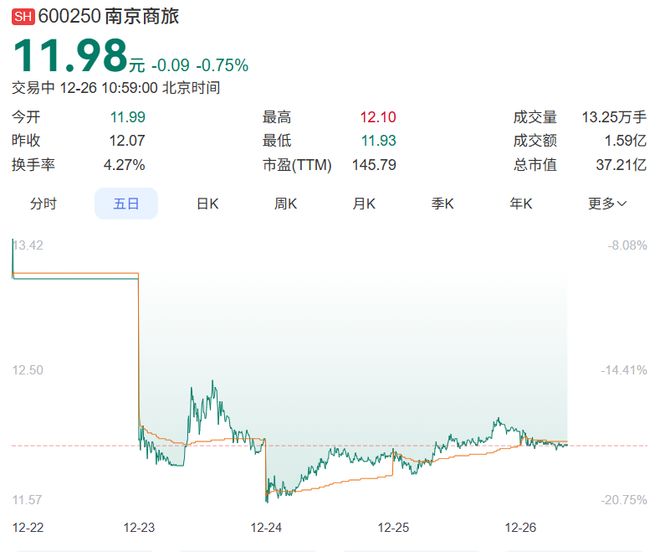The image size is (660, 552).
Task: Expand the 更多 dropdown menu
Action: point(607,204)
